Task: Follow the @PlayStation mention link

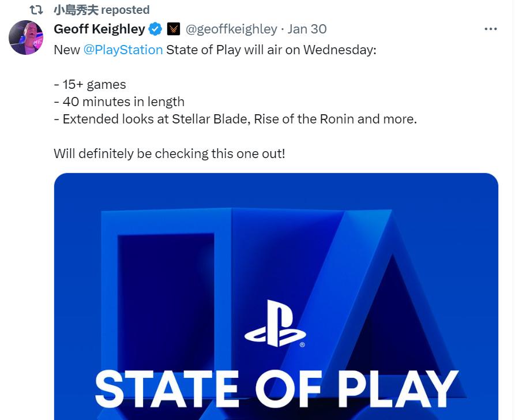Action: click(x=123, y=50)
